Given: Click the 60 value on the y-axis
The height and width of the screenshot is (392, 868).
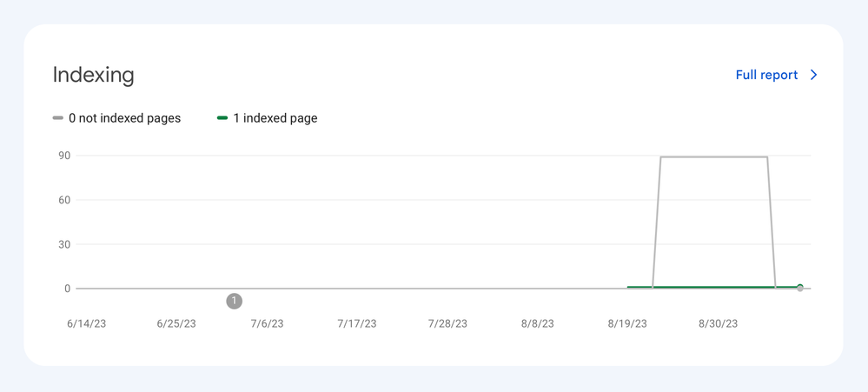Looking at the screenshot, I should pos(64,200).
